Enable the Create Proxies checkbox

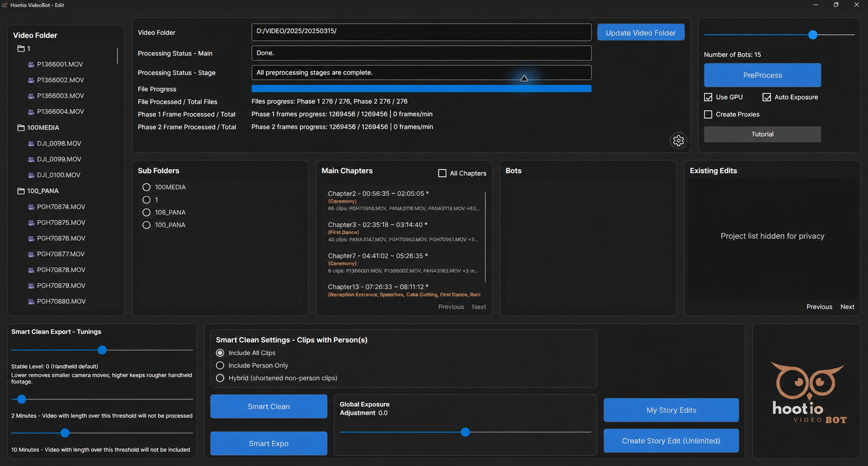[x=708, y=114]
